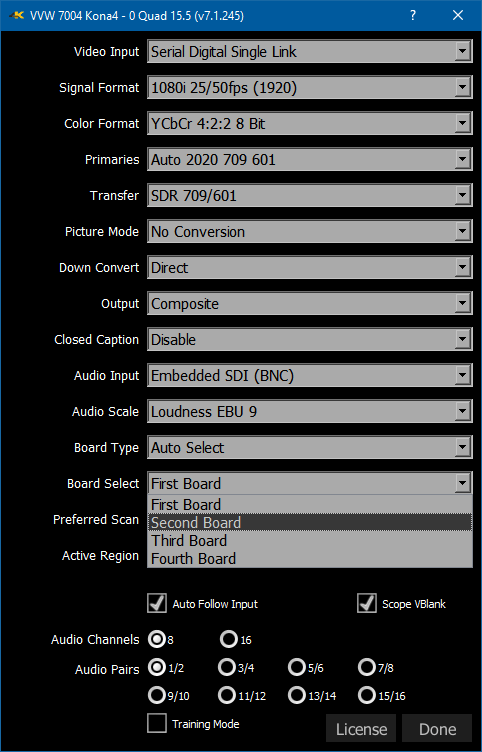
Task: Toggle the Scope VBlank checkbox
Action: (x=367, y=603)
